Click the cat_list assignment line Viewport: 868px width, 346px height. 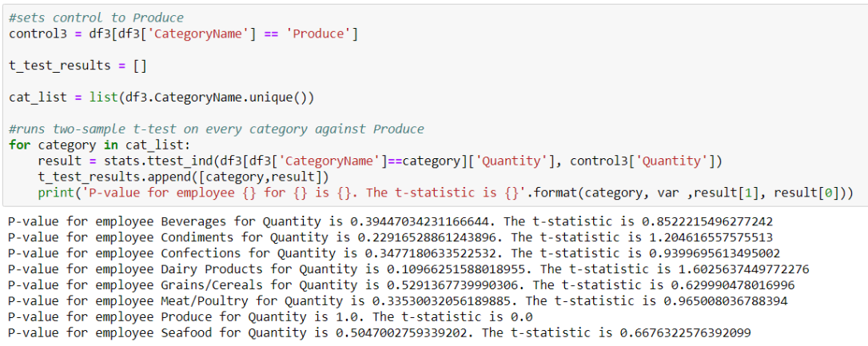(x=161, y=97)
